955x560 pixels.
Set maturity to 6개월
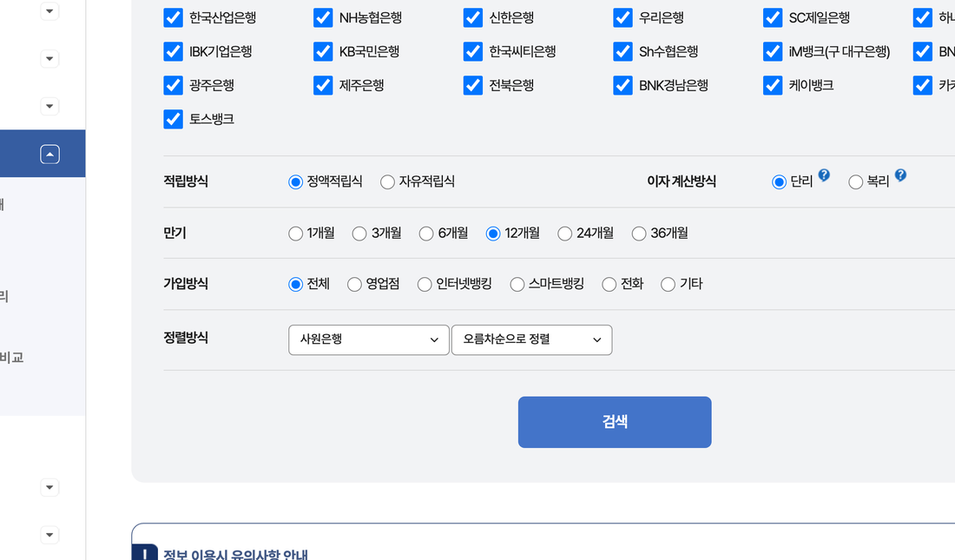point(426,234)
